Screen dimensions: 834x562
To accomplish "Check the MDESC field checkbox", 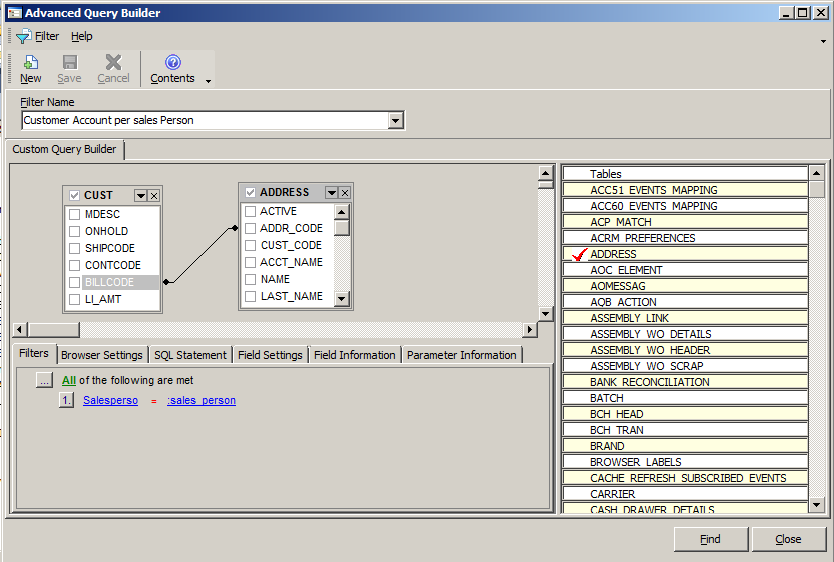I will pos(74,214).
